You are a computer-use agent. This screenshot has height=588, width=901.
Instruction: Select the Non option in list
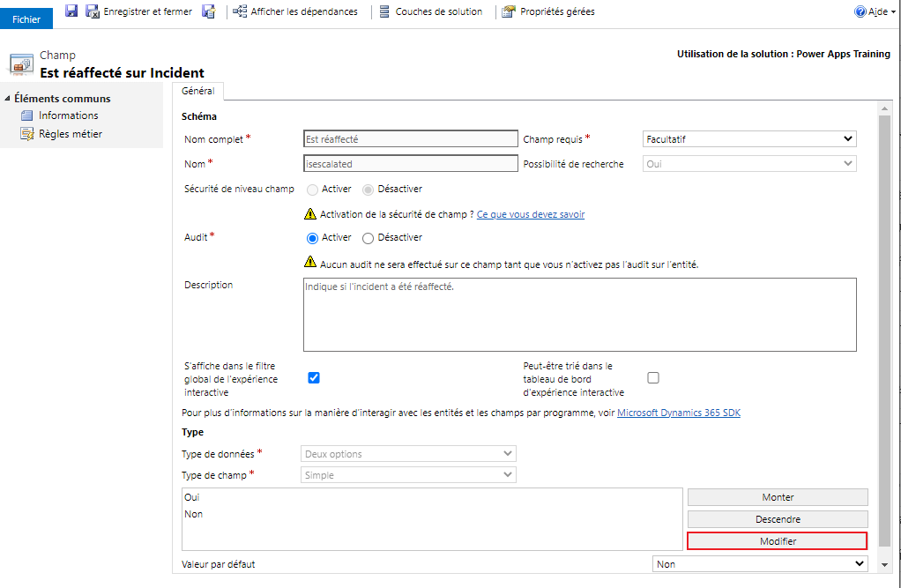[x=194, y=514]
